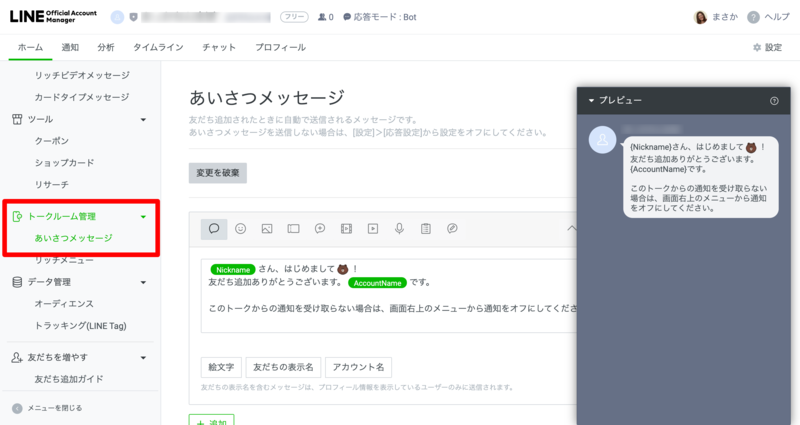Click inside the greeting message text area
Image resolution: width=800 pixels, height=425 pixels.
(x=389, y=296)
